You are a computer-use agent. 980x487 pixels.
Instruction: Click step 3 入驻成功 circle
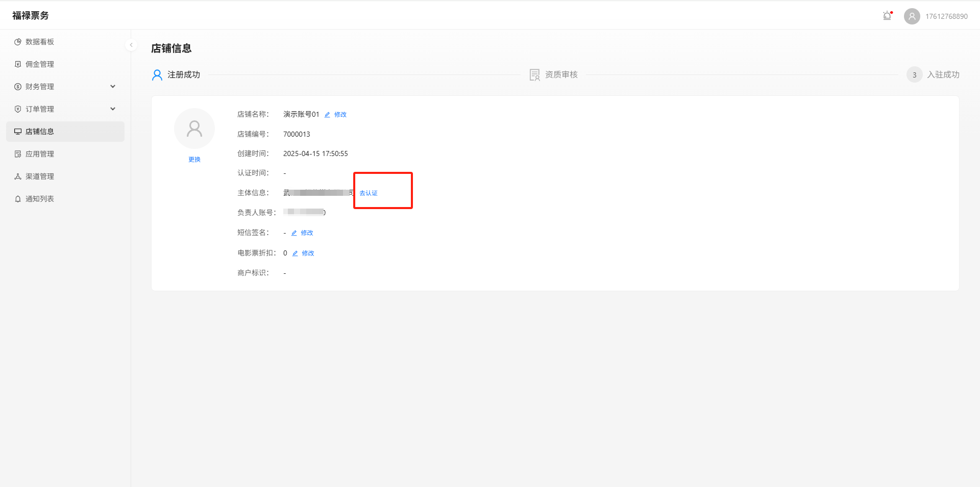pyautogui.click(x=914, y=75)
